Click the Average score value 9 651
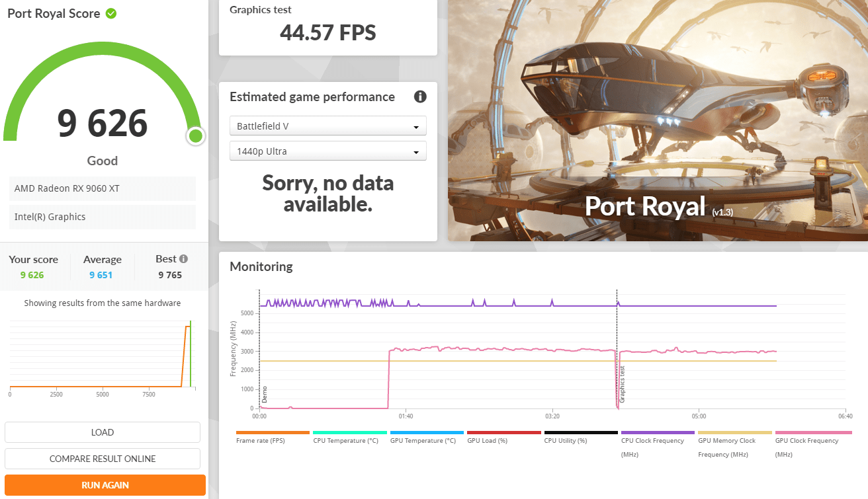The image size is (868, 499). 101,275
